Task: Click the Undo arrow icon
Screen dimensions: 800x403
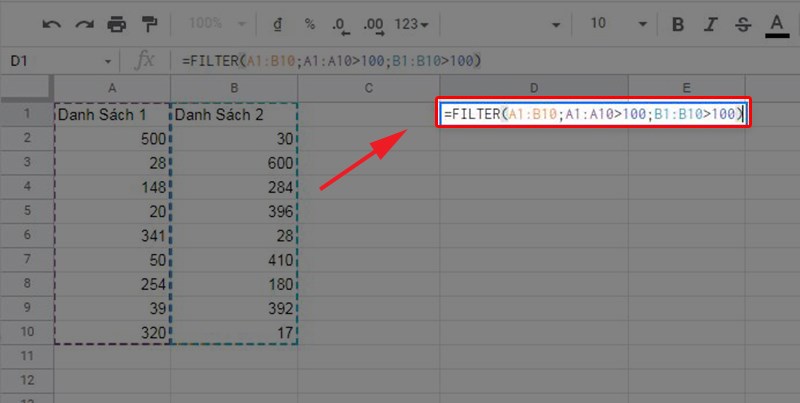Action: [52, 23]
